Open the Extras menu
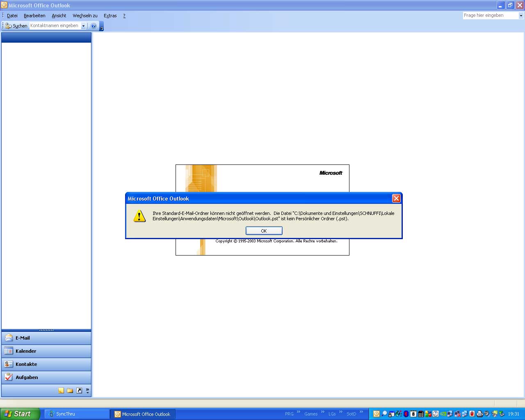The image size is (525, 420). [x=110, y=16]
